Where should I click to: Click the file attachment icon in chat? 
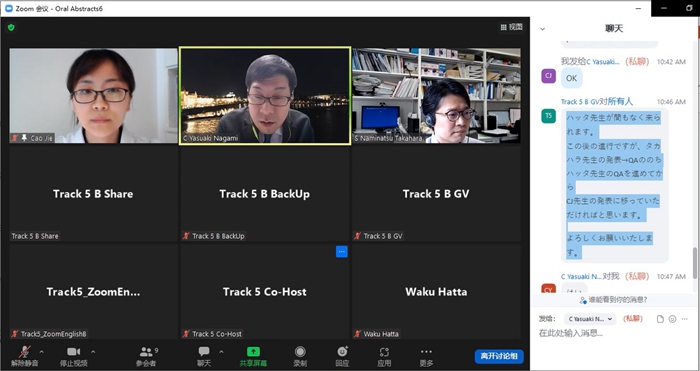pos(660,319)
